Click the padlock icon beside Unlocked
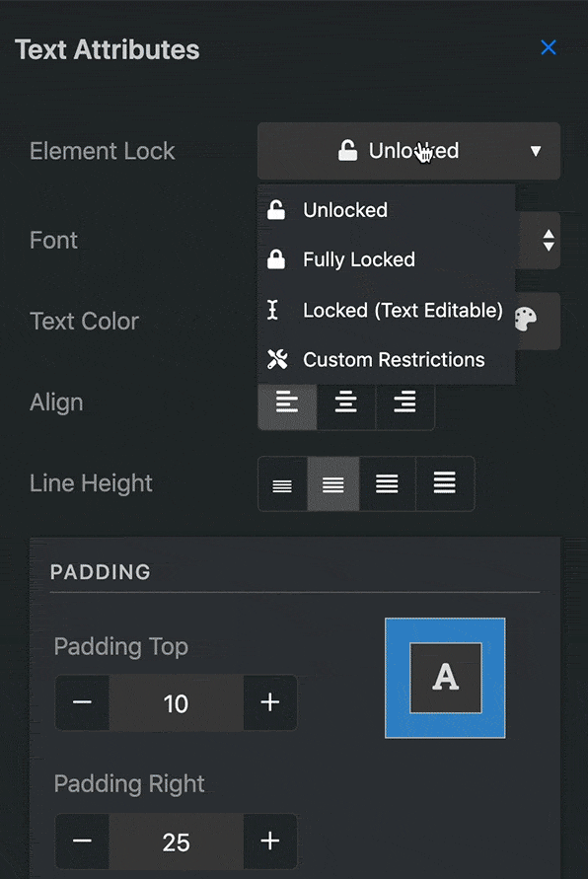Image resolution: width=588 pixels, height=879 pixels. pos(347,150)
